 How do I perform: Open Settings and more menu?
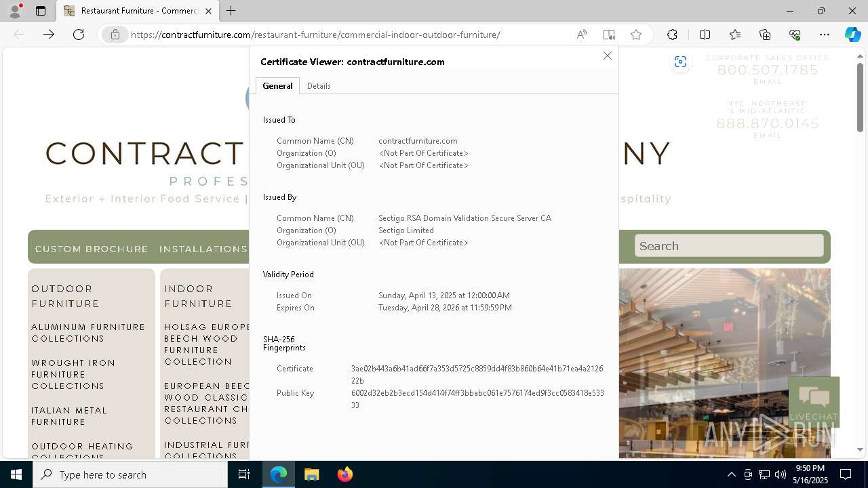pyautogui.click(x=825, y=35)
